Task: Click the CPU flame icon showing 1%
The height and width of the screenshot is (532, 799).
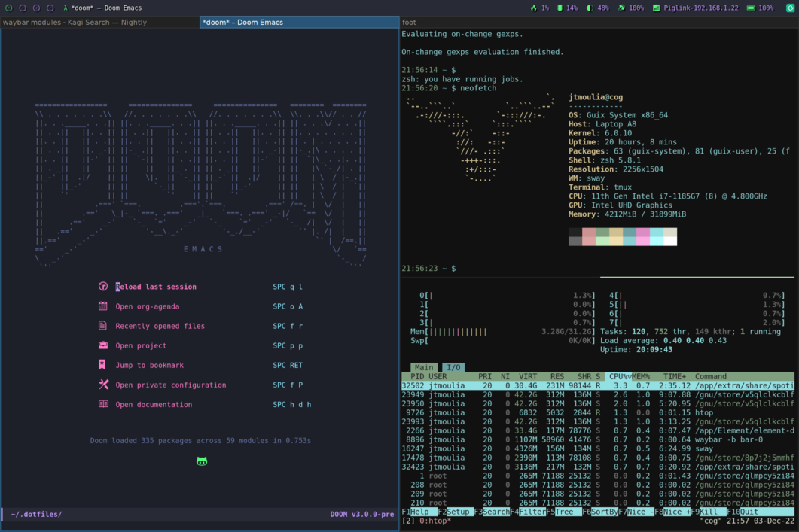Action: (x=540, y=8)
